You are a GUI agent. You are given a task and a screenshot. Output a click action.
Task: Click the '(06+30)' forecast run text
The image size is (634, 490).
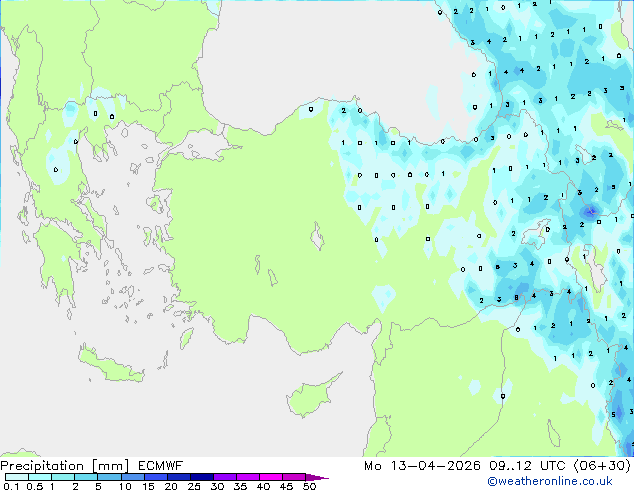coord(602,466)
